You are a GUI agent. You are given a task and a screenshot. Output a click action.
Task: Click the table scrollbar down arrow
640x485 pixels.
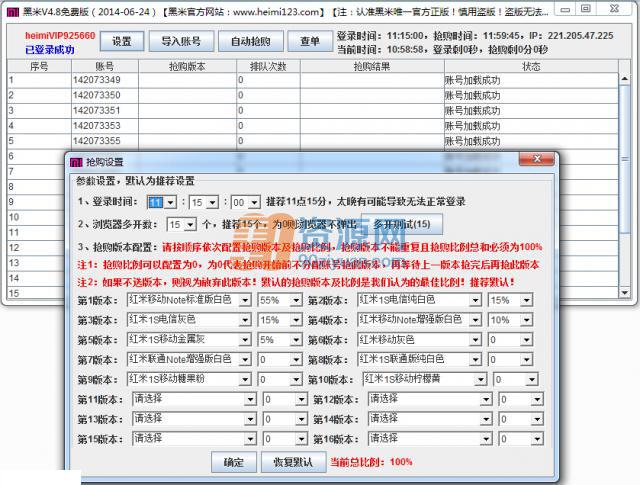(624, 292)
